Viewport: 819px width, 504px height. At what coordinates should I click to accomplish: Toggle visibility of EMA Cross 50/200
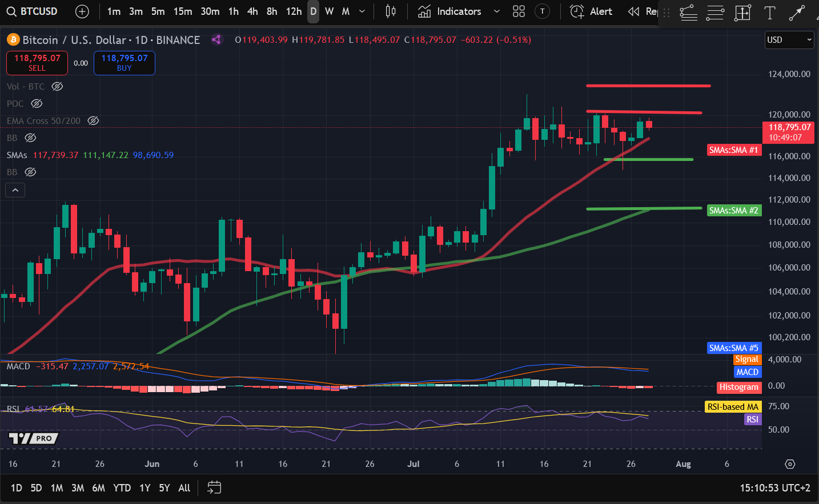93,120
